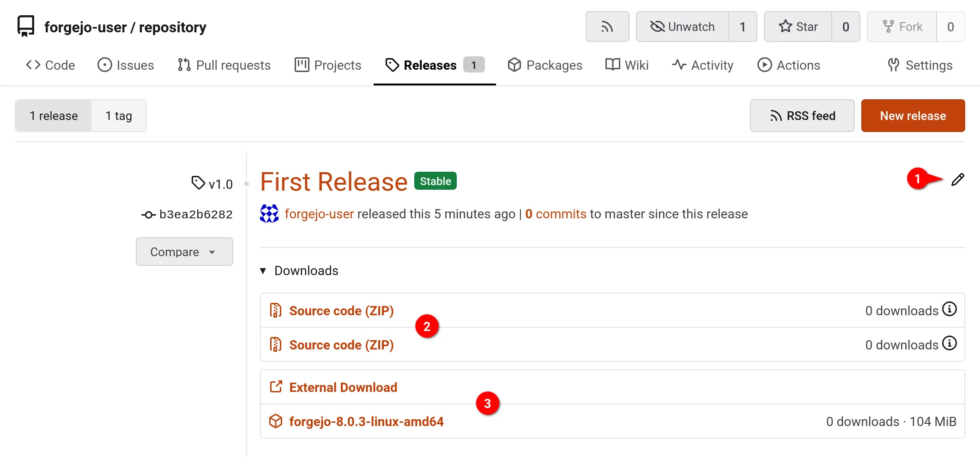Click the RSS icon button beside Unwatch
Image resolution: width=980 pixels, height=469 pixels.
coord(607,27)
